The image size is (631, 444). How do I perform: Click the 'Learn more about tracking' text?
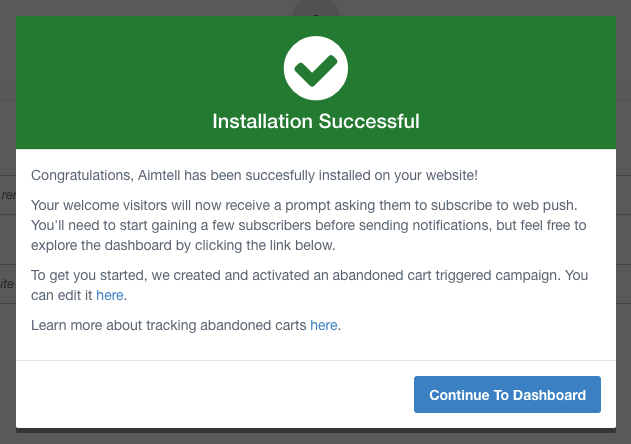[x=170, y=326]
